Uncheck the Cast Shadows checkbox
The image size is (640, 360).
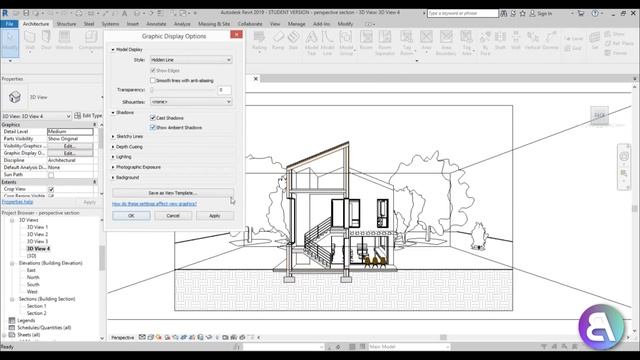(x=153, y=118)
